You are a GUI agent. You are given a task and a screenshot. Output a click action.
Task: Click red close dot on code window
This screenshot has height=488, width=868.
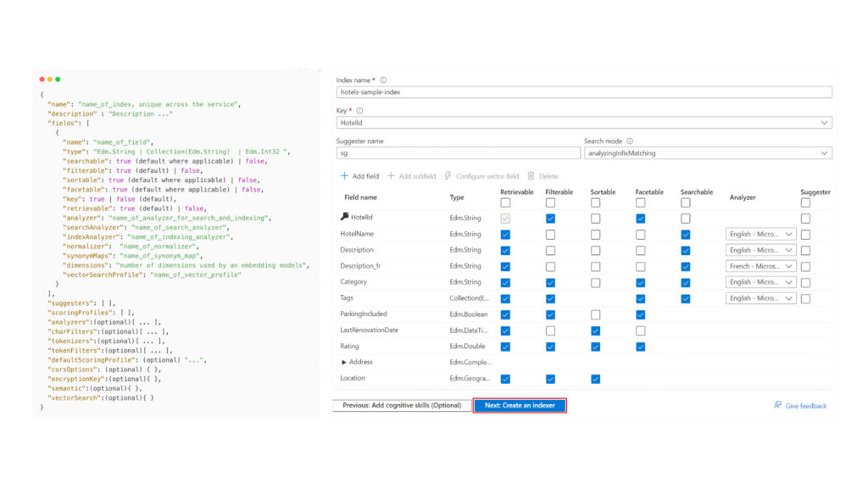pos(42,80)
